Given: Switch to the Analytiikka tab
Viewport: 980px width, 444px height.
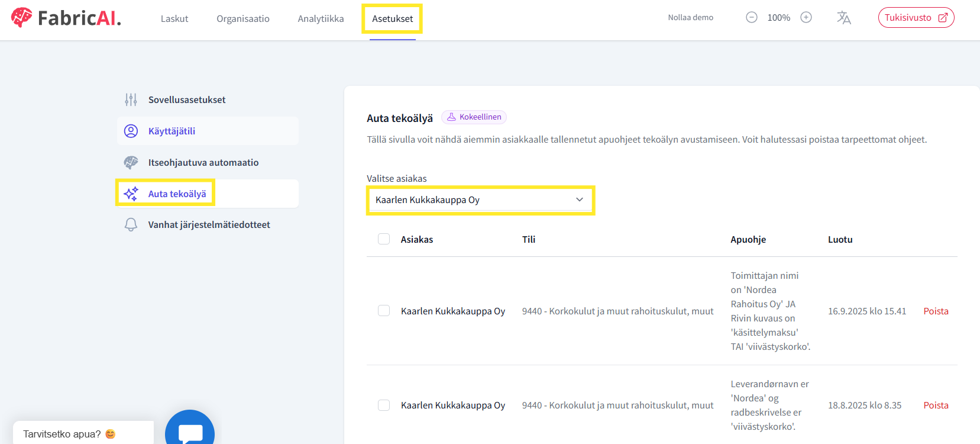Looking at the screenshot, I should click(x=321, y=19).
